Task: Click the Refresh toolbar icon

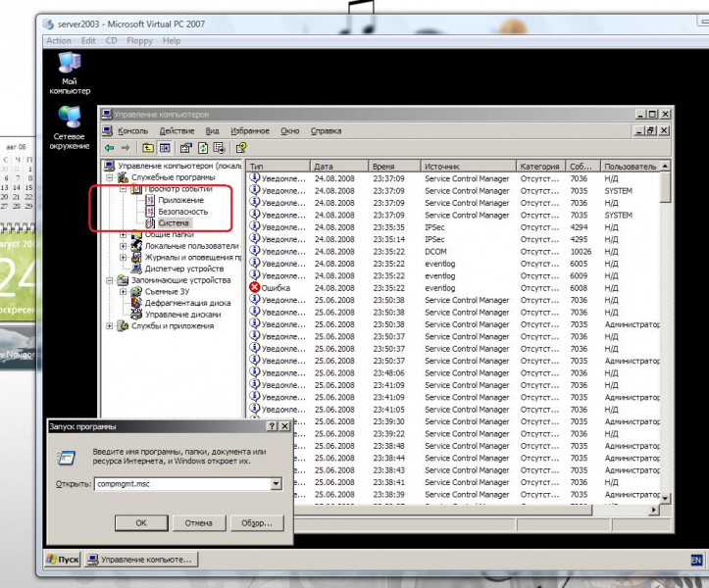Action: [x=203, y=148]
